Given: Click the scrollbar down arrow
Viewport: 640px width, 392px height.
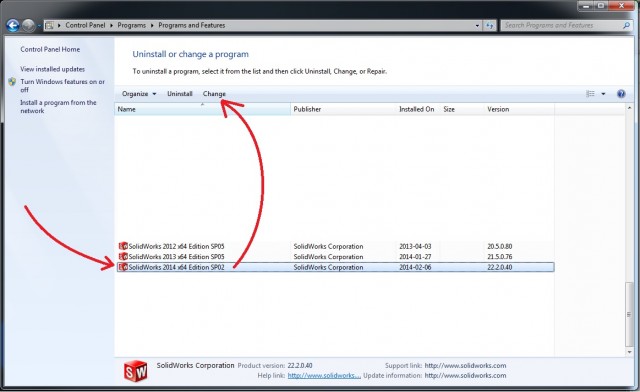Looking at the screenshot, I should point(629,352).
